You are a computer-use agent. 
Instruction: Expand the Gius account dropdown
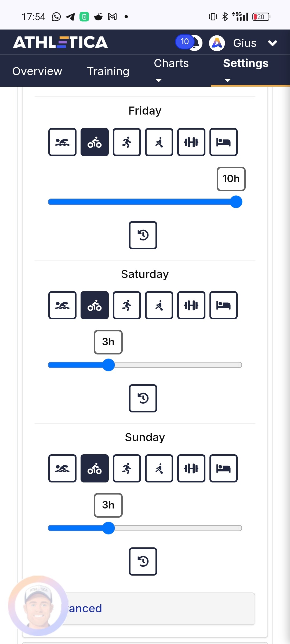click(272, 43)
